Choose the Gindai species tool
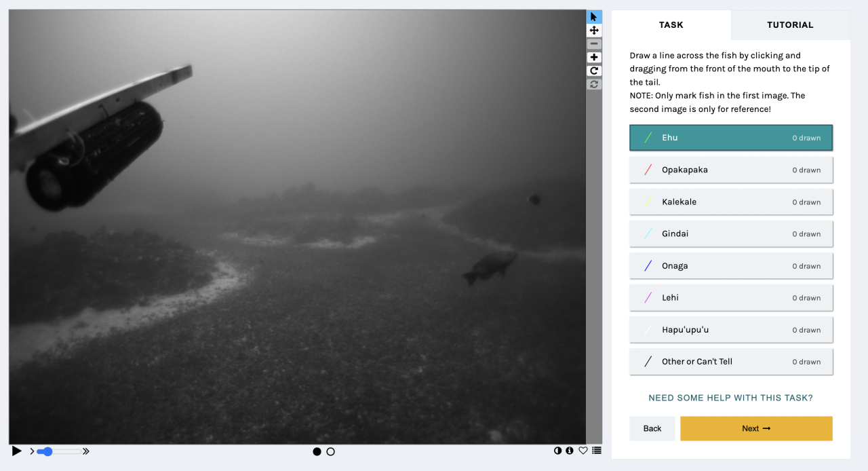Screen dimensions: 868x471 point(731,233)
